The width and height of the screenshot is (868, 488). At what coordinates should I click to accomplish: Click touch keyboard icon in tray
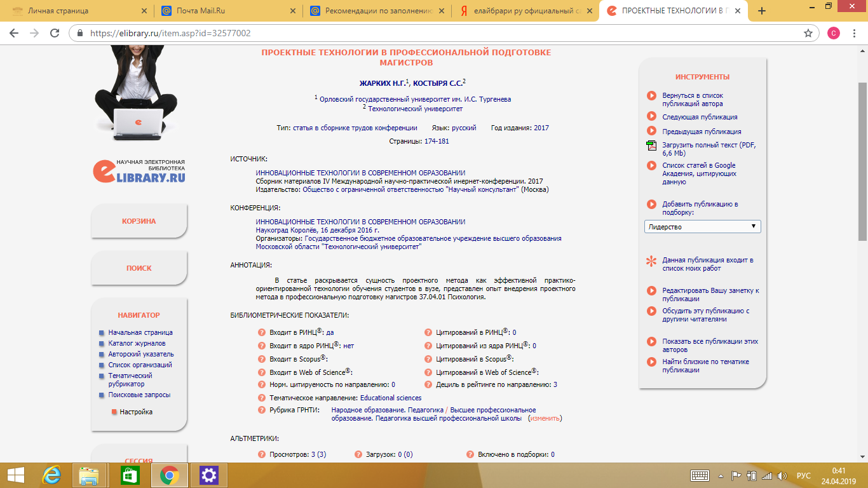click(x=700, y=475)
